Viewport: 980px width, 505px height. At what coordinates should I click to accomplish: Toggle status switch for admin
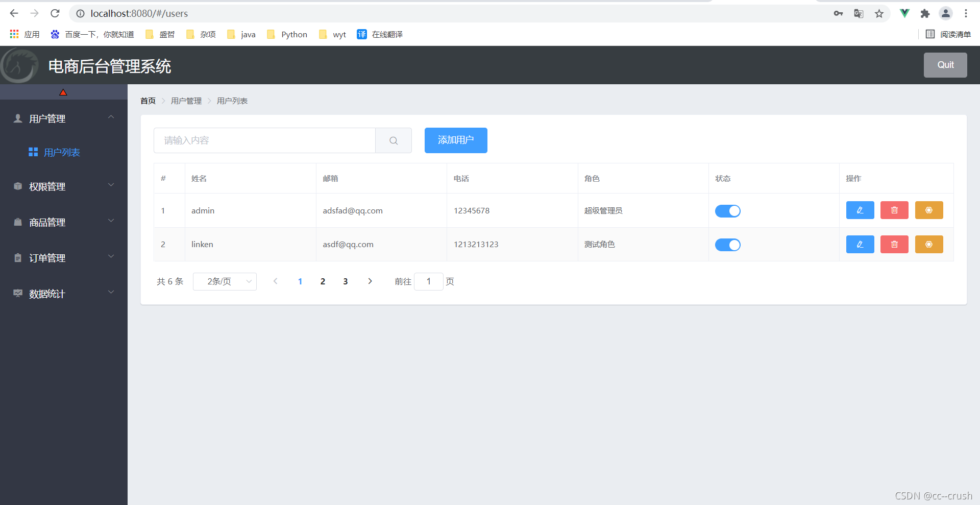[x=727, y=211]
